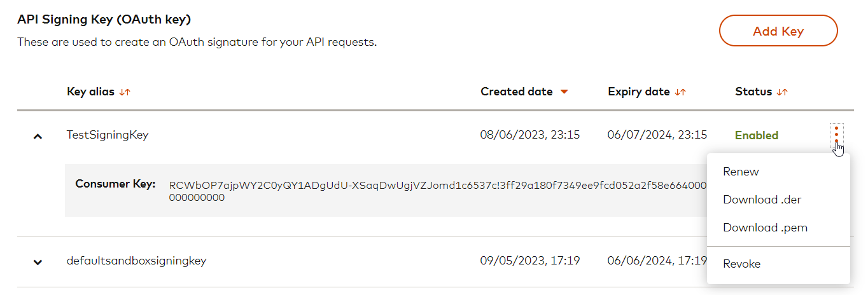Click the Expiry date column header
The image size is (868, 295).
pos(638,92)
